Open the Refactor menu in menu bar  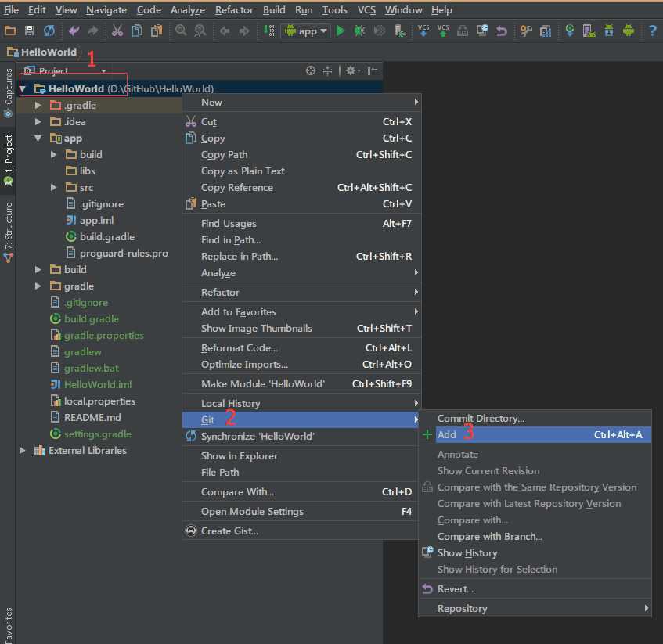pos(234,9)
